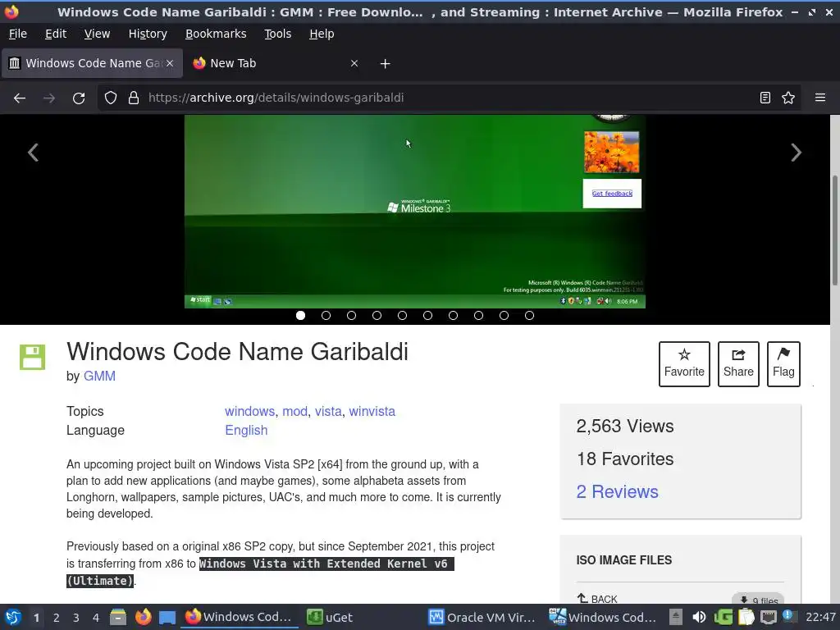The width and height of the screenshot is (840, 630).
Task: Select the eighth carousel dot
Action: coord(478,316)
